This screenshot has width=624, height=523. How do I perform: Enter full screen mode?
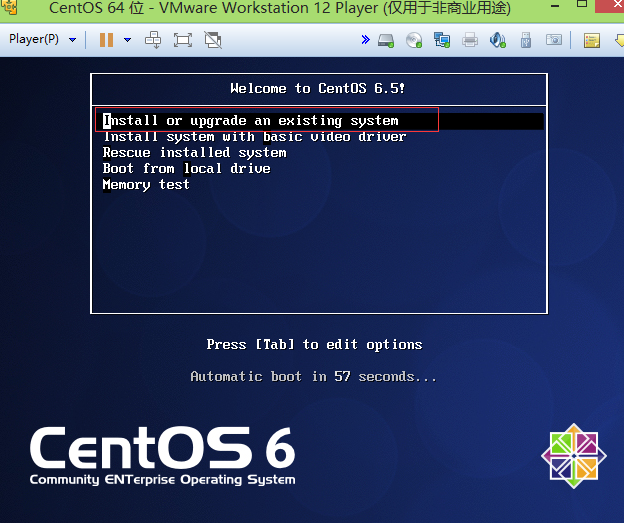[183, 40]
